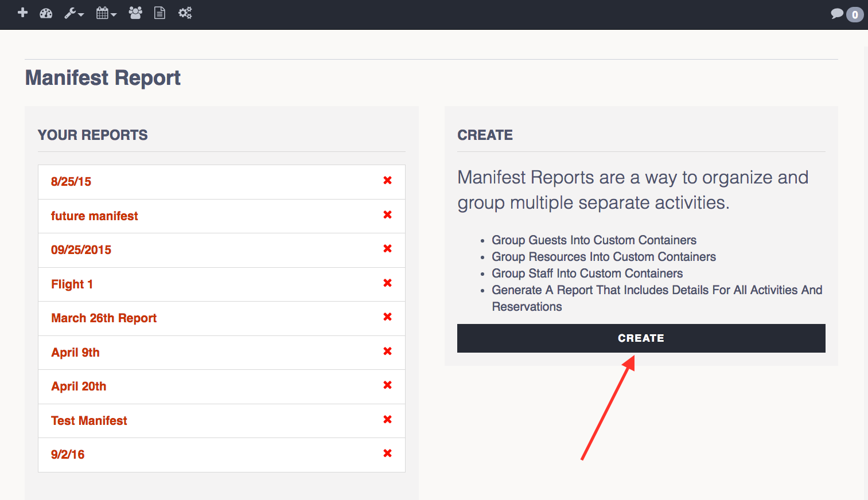Open the calendar dropdown menu

106,13
